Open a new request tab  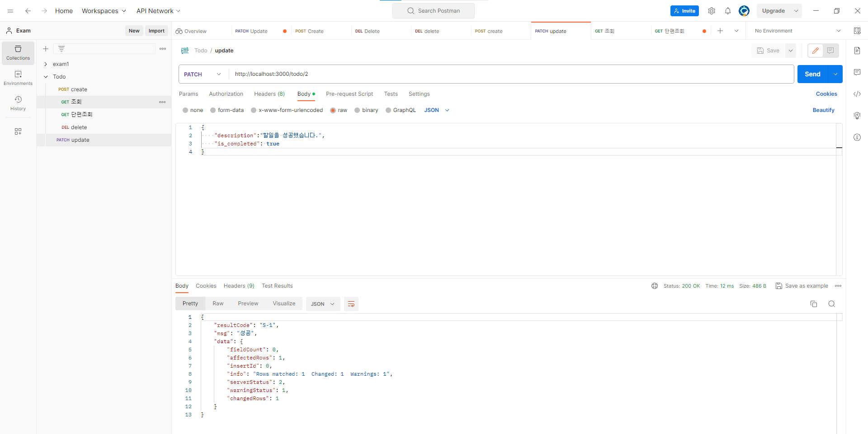(x=720, y=31)
